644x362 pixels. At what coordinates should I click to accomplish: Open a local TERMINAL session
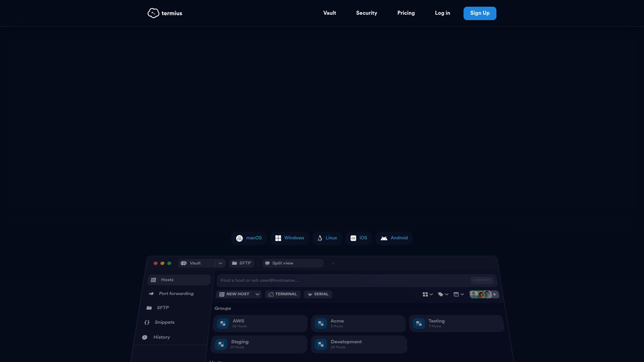(283, 294)
